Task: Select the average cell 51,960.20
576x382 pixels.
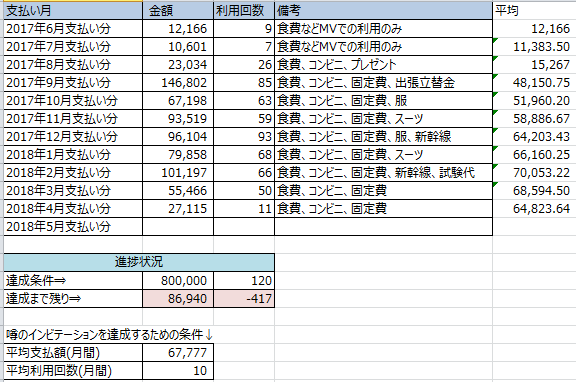Action: click(x=534, y=101)
